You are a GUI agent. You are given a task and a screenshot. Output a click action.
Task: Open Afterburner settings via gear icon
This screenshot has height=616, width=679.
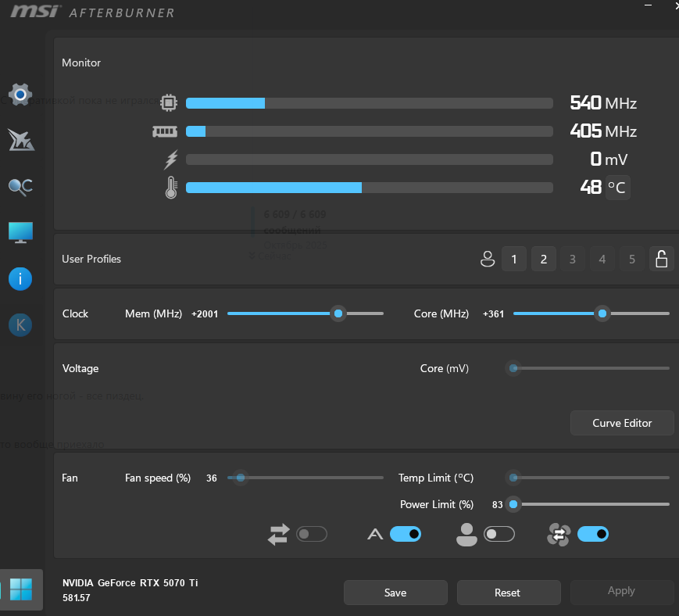20,95
